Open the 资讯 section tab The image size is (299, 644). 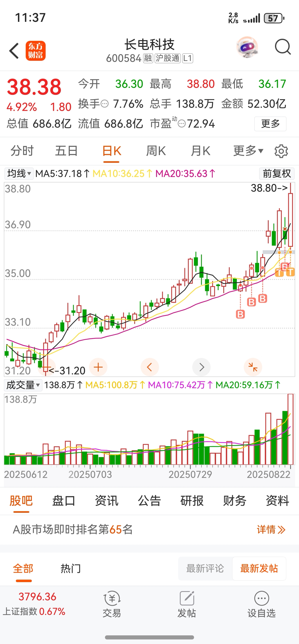pyautogui.click(x=107, y=501)
